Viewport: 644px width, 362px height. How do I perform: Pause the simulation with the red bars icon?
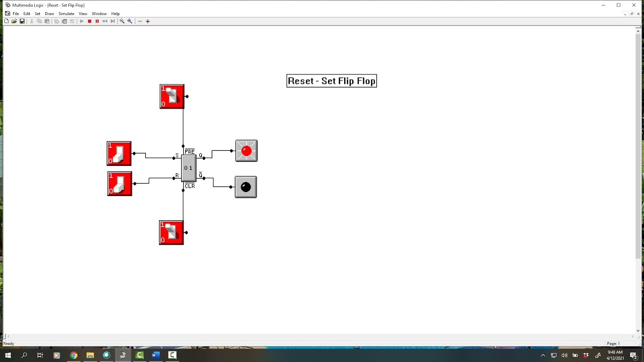97,21
